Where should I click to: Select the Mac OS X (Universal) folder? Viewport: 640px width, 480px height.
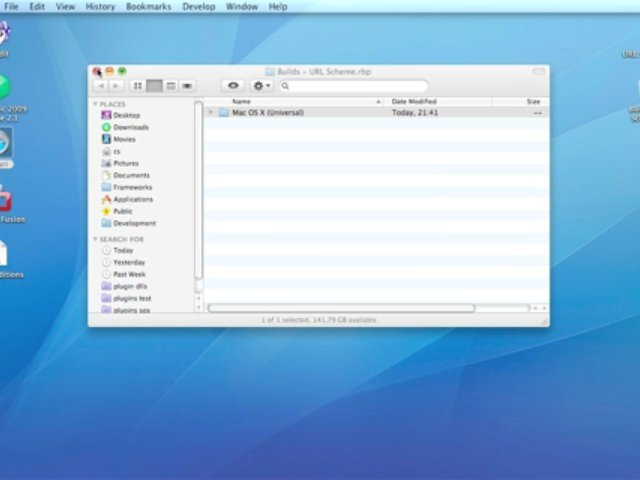point(267,113)
